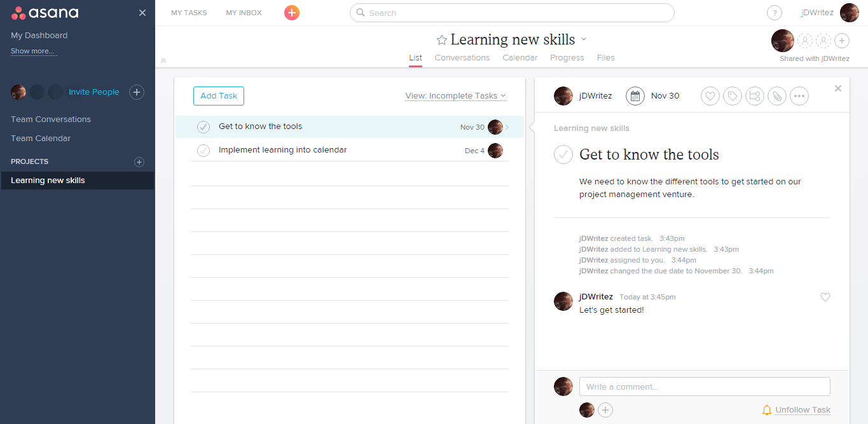Open the help question mark icon
This screenshot has height=424, width=868.
(x=774, y=13)
